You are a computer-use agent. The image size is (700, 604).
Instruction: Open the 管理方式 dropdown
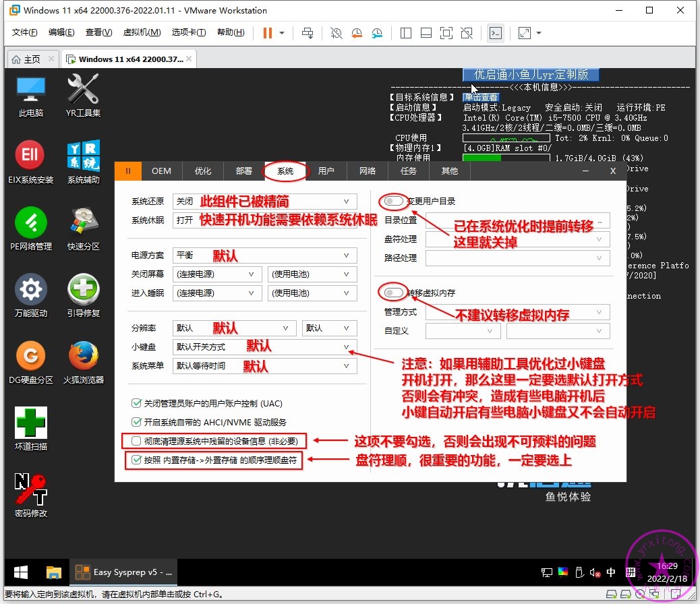coord(518,312)
